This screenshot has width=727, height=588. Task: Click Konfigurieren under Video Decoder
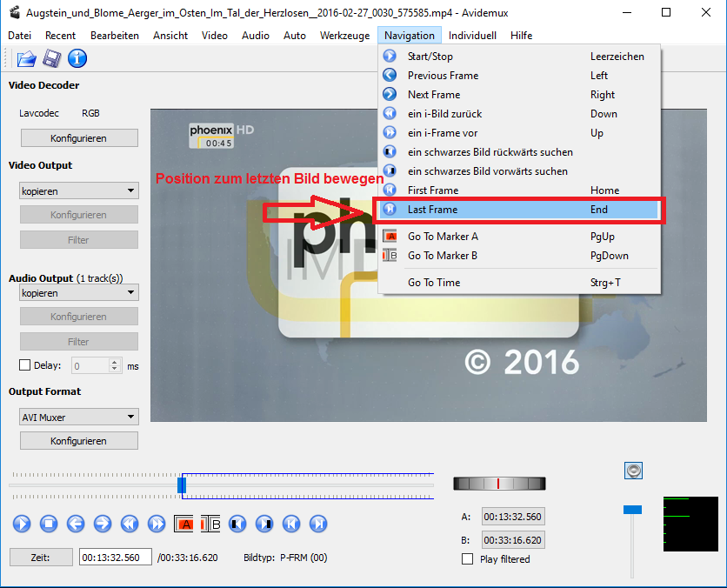tap(78, 138)
